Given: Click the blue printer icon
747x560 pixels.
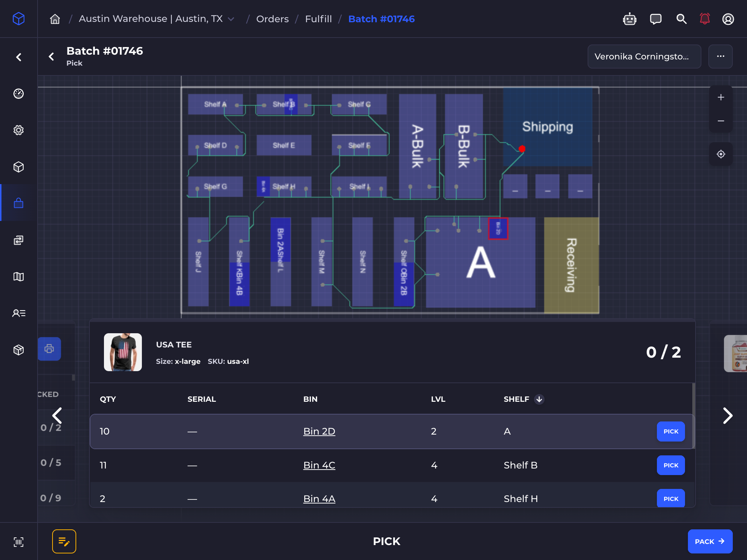Looking at the screenshot, I should [x=49, y=349].
